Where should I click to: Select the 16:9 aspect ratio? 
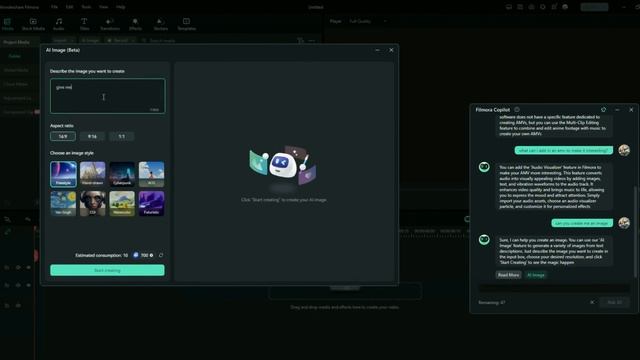63,136
